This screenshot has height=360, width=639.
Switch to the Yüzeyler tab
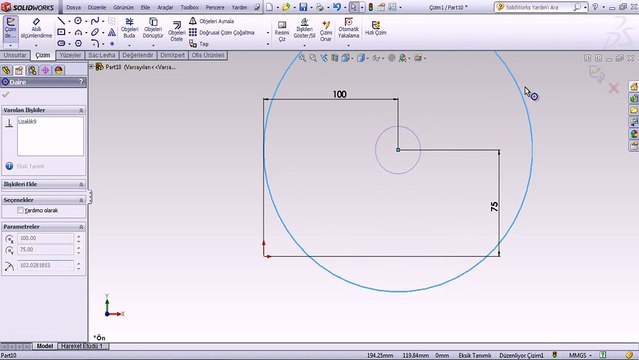coord(70,55)
